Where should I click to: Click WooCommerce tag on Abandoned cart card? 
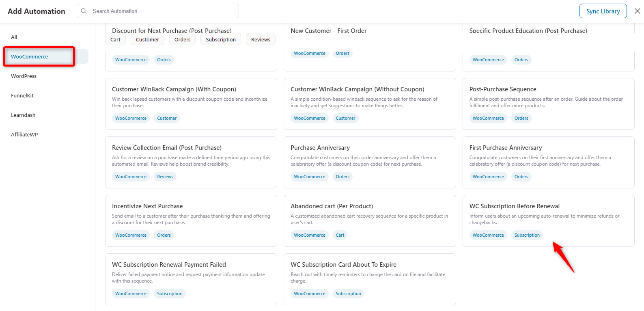click(x=310, y=235)
